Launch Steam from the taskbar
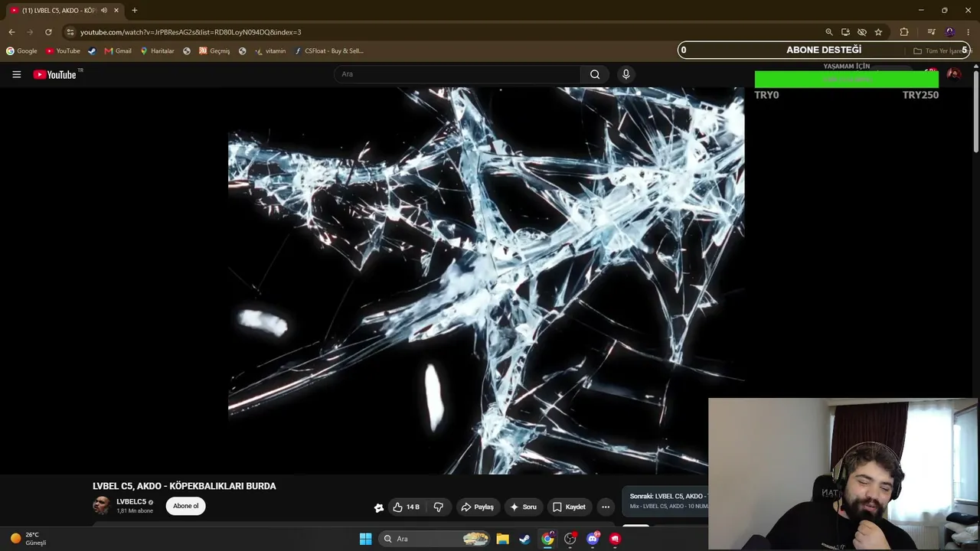The height and width of the screenshot is (551, 980). click(524, 539)
